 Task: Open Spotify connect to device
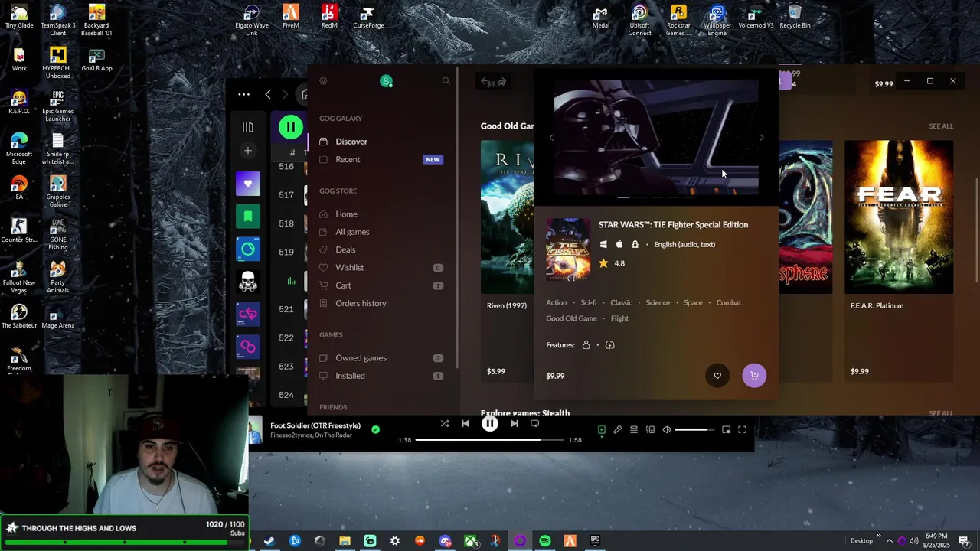650,430
